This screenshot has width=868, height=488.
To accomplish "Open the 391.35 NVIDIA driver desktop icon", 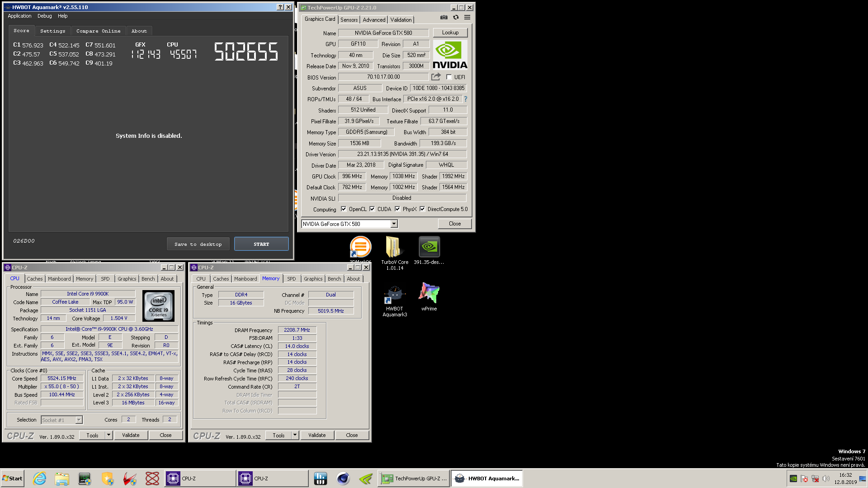I will [x=429, y=251].
